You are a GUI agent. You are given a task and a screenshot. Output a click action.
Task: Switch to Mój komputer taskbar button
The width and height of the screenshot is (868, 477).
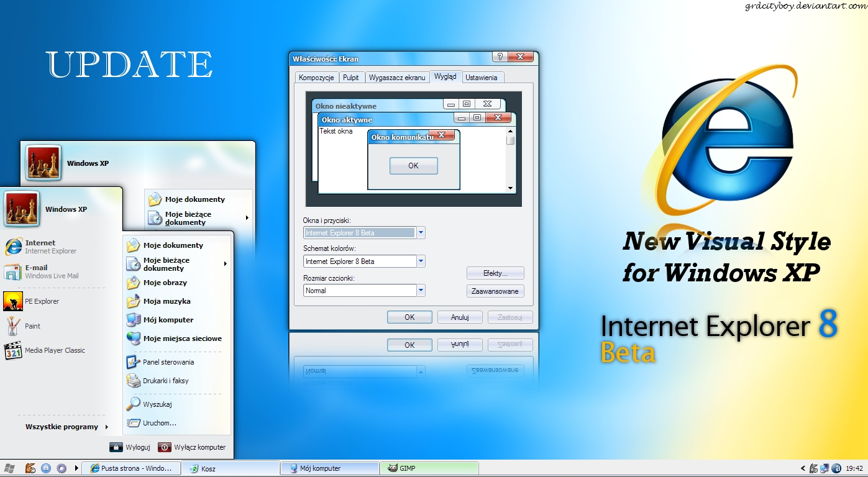[329, 468]
